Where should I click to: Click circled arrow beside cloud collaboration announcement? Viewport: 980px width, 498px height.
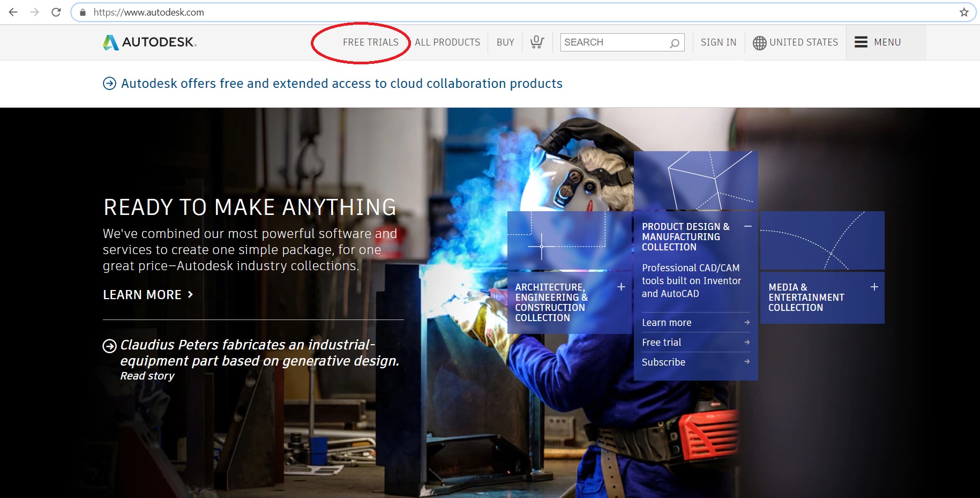[x=109, y=84]
